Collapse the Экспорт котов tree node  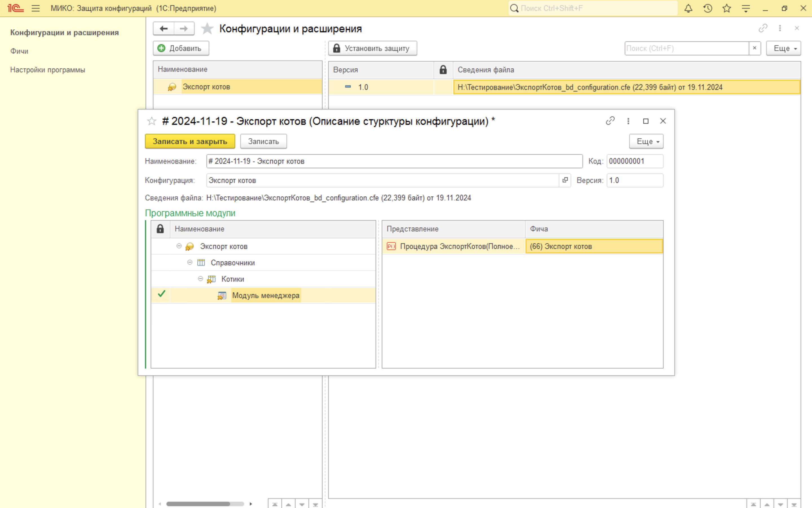coord(179,246)
